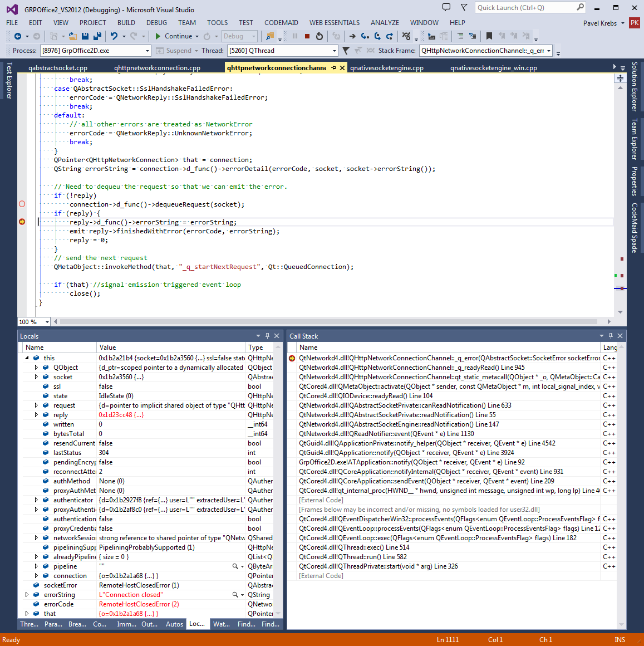Click the Save All icon
The height and width of the screenshot is (646, 644).
[97, 36]
